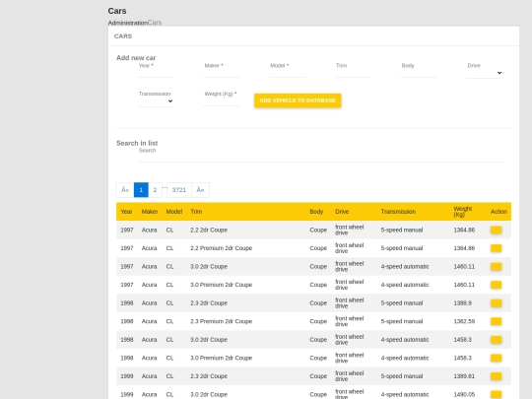532x399 pixels.
Task: Click the Body column header
Action: (x=316, y=212)
